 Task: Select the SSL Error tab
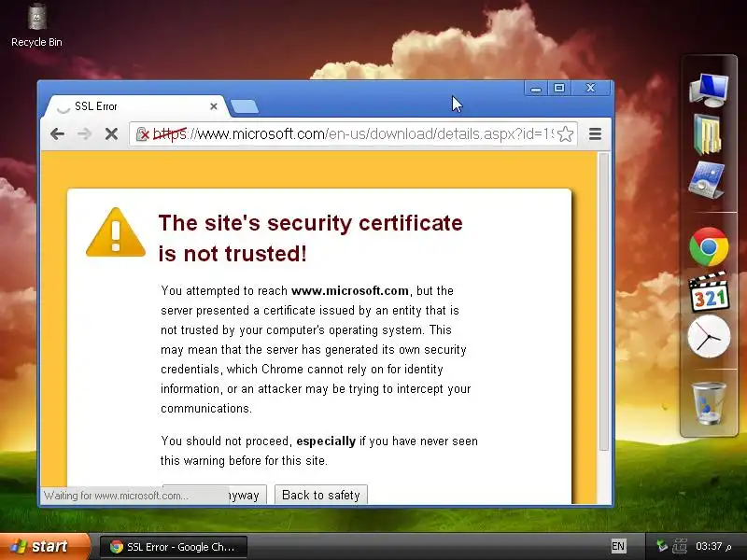coord(135,106)
